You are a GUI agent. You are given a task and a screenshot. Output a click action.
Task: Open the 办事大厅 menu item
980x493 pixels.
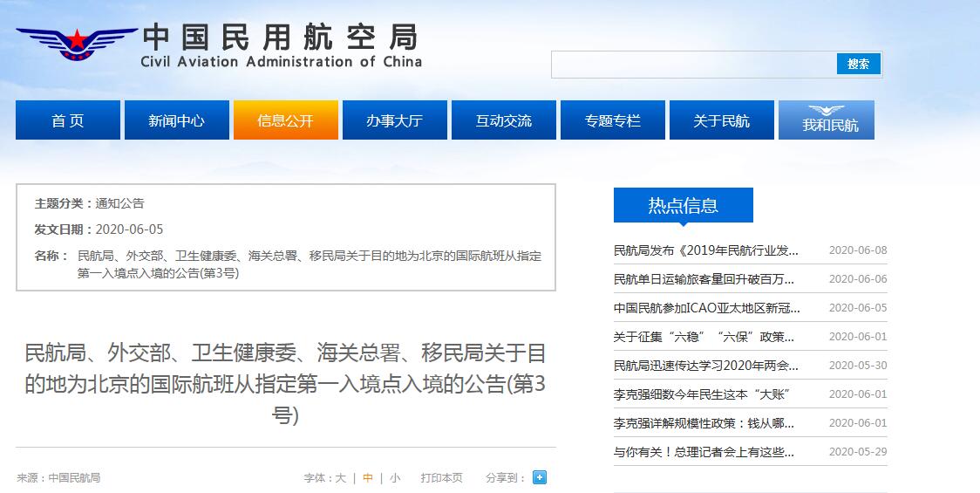point(394,120)
